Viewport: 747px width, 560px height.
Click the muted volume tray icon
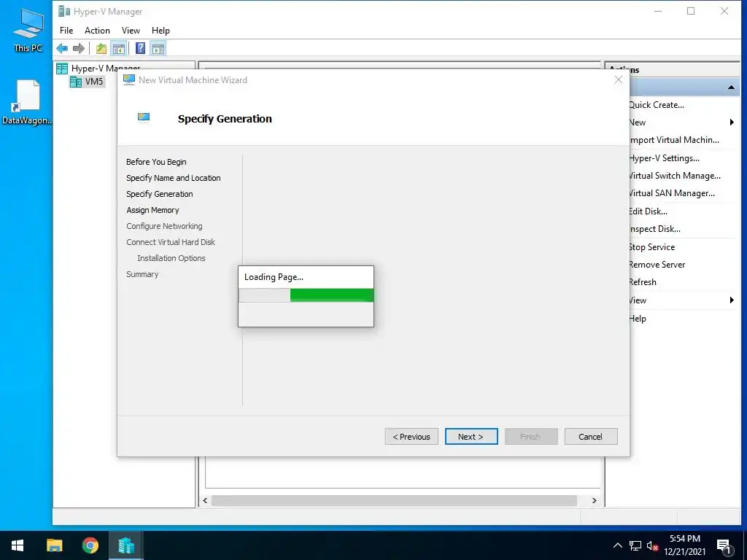point(652,545)
